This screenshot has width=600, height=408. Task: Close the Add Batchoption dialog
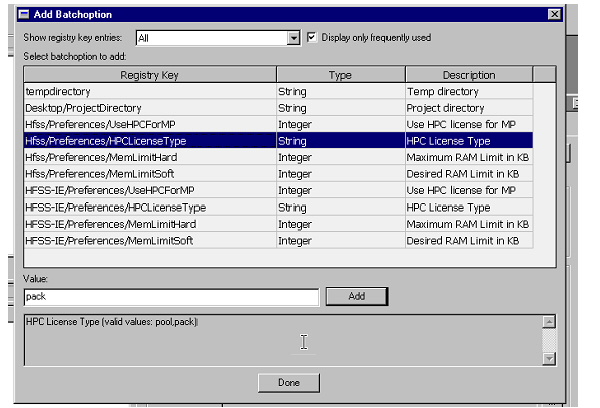pos(554,14)
